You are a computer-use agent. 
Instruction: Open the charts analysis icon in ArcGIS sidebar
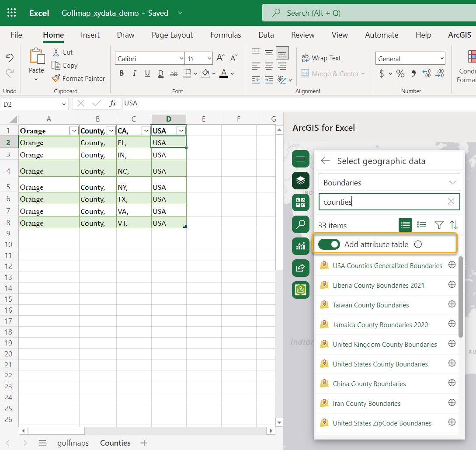[300, 246]
